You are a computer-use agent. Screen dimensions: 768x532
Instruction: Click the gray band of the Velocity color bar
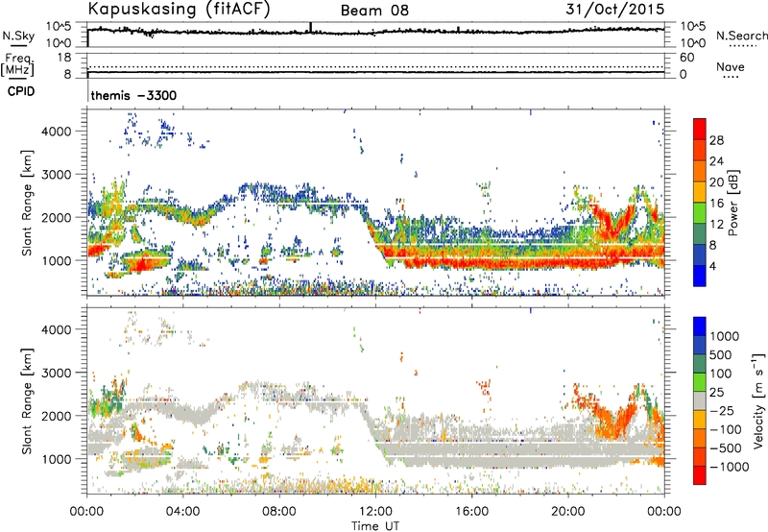(700, 401)
